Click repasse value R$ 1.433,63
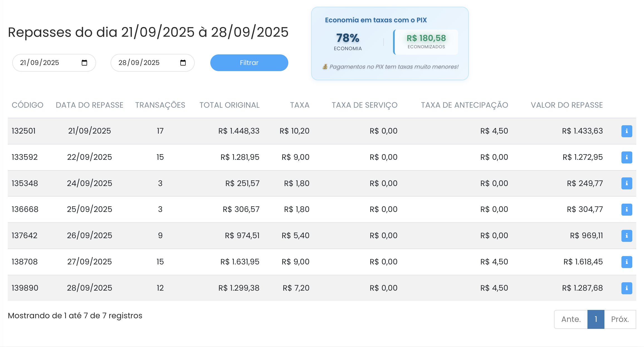Viewport: 644px width, 347px height. tap(582, 131)
